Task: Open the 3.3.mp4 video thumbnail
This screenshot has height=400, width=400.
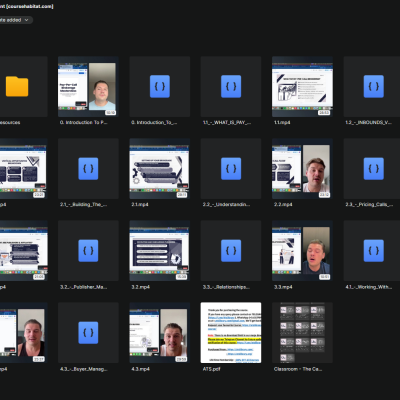Action: (x=302, y=251)
